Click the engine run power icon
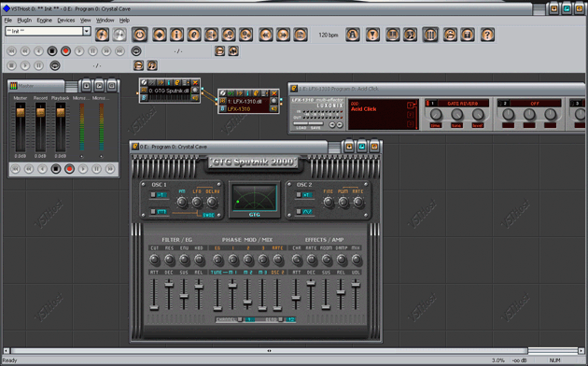 139,35
